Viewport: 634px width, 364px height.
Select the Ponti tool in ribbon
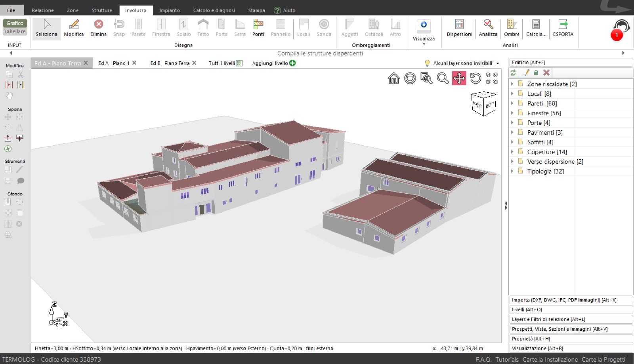[x=258, y=28]
